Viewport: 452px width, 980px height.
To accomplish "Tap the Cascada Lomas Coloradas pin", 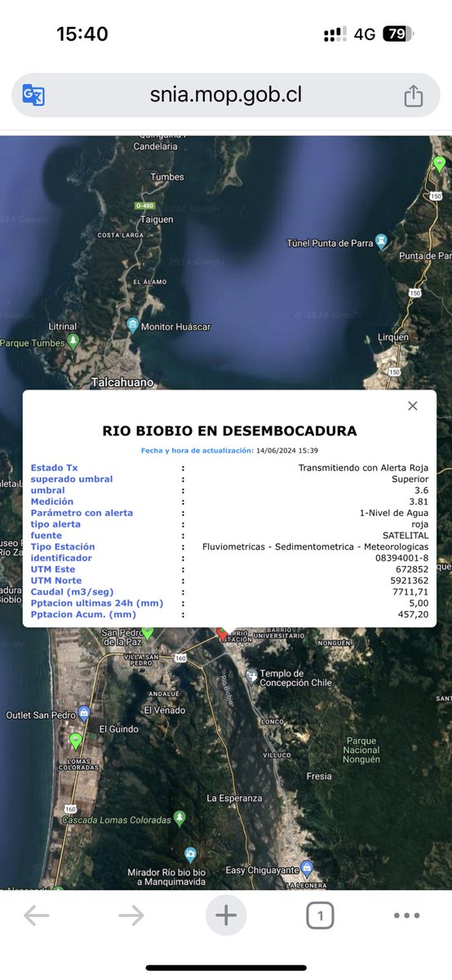I will [x=179, y=817].
